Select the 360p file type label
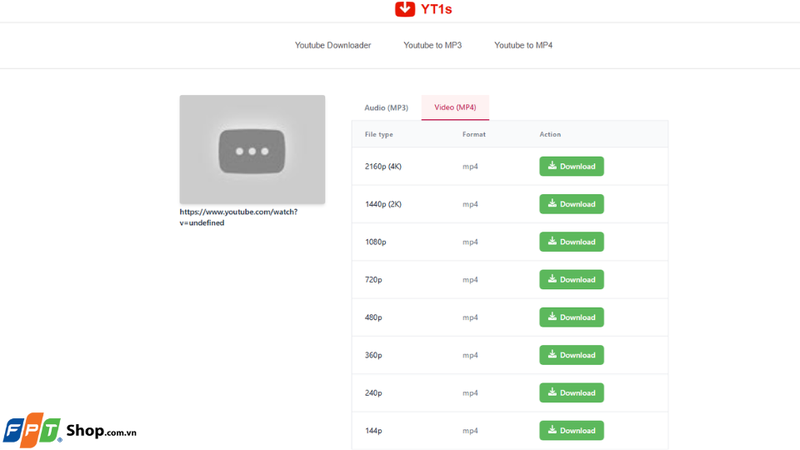The height and width of the screenshot is (450, 800). tap(373, 355)
